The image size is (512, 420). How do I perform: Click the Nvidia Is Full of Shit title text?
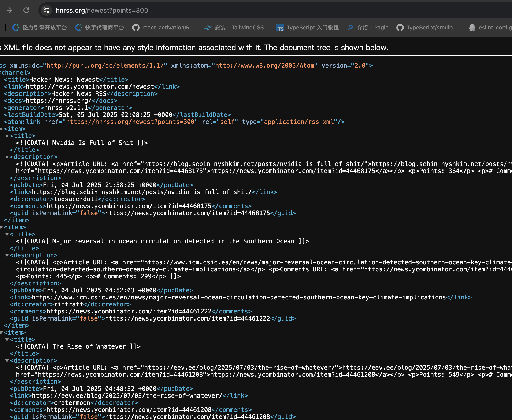(x=93, y=143)
